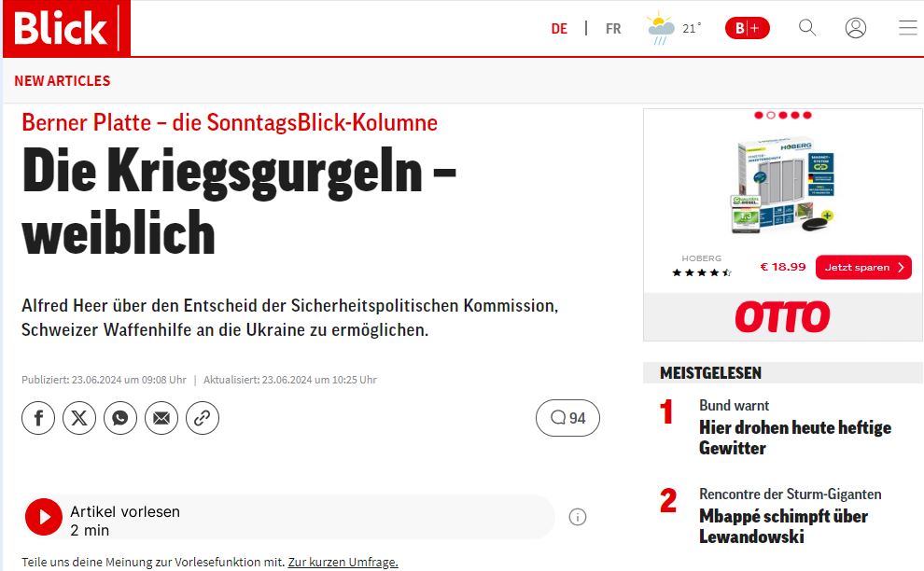
Task: Select DE language option
Action: 559,29
